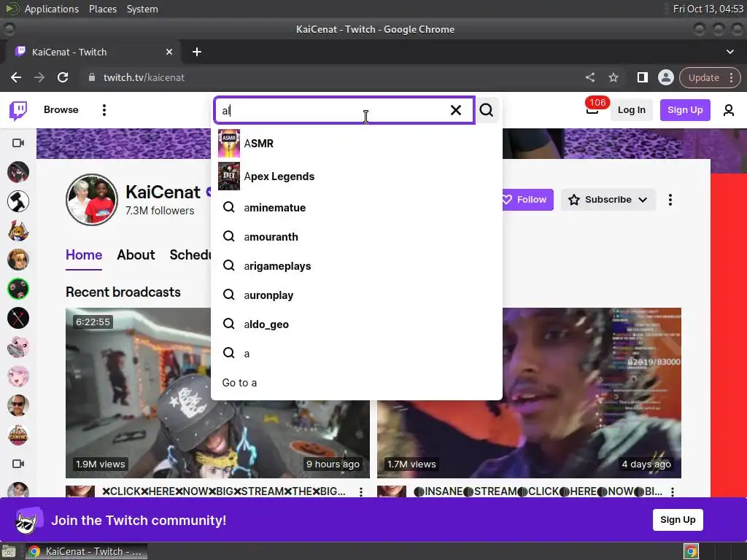Click Sign Up in the purple bottom banner
This screenshot has height=560, width=747.
pyautogui.click(x=678, y=519)
